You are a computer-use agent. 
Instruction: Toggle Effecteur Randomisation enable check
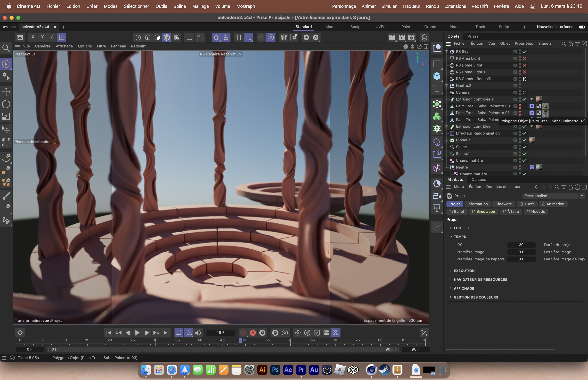coord(525,133)
